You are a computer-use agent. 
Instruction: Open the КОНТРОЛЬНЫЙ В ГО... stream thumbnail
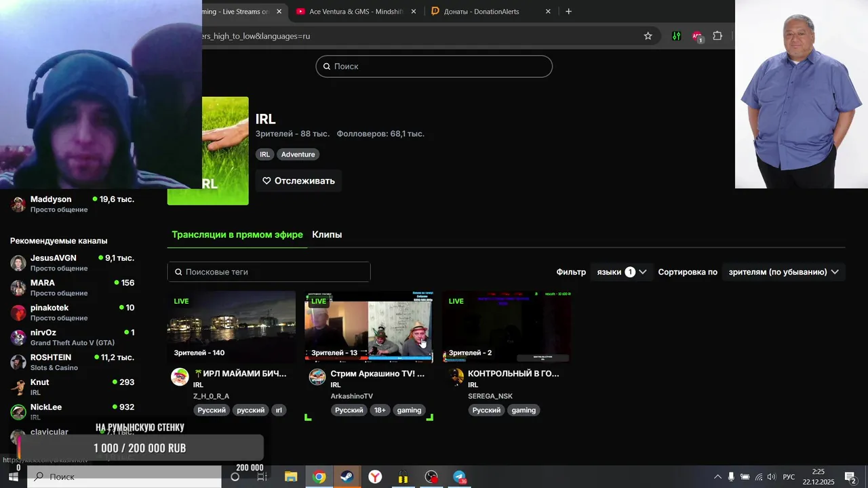point(507,327)
